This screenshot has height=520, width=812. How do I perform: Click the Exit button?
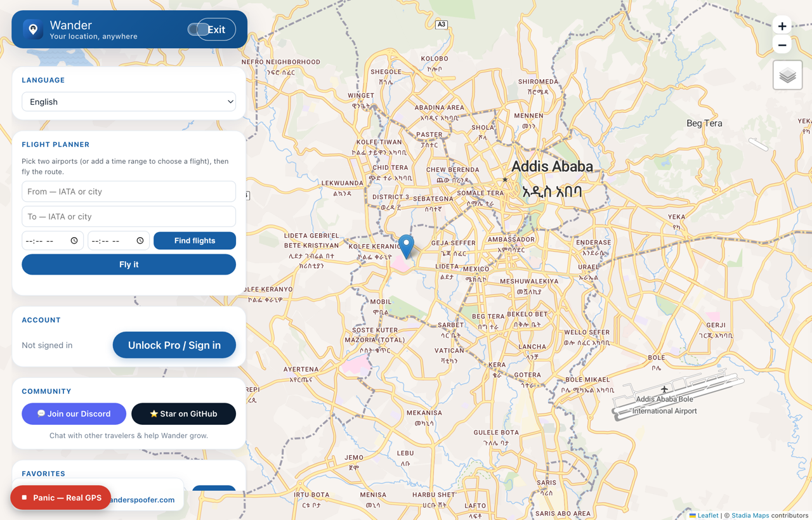216,29
